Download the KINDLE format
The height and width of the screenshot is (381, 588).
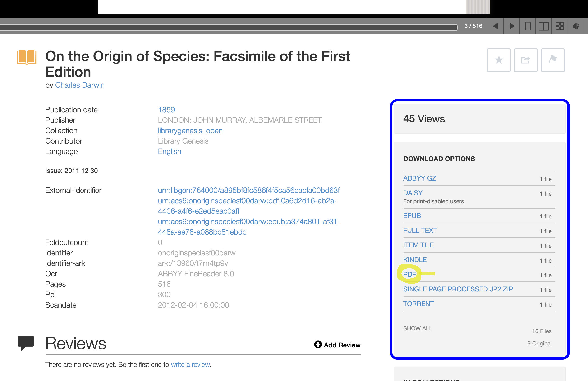tap(415, 259)
